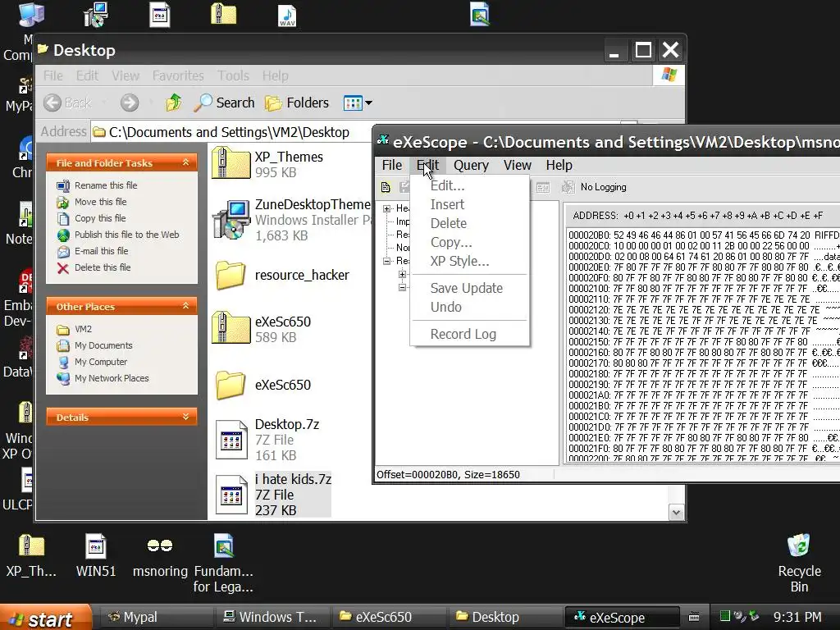This screenshot has height=630, width=840.
Task: Click E-mail this file link
Action: point(101,251)
